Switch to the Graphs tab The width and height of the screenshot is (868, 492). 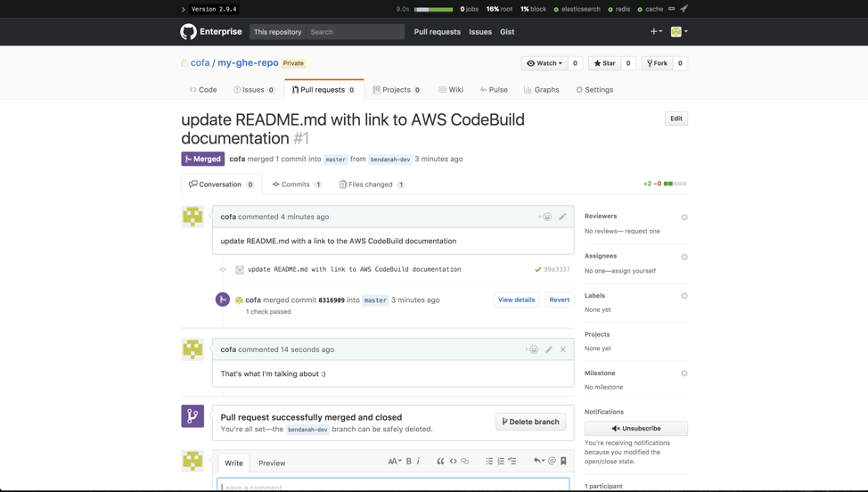pyautogui.click(x=542, y=90)
